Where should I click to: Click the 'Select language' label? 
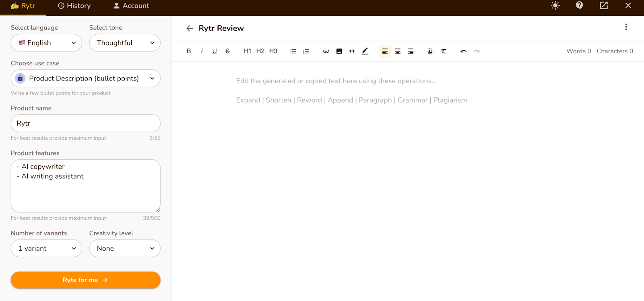[x=34, y=27]
